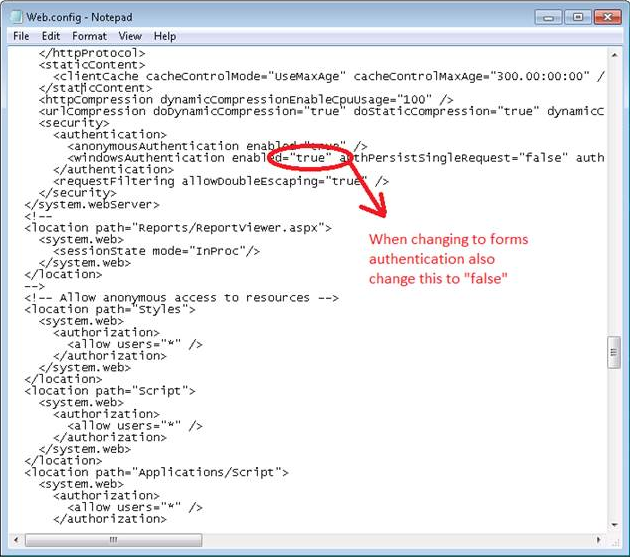
Task: Minimize the Web.config Notepad window
Action: [548, 17]
